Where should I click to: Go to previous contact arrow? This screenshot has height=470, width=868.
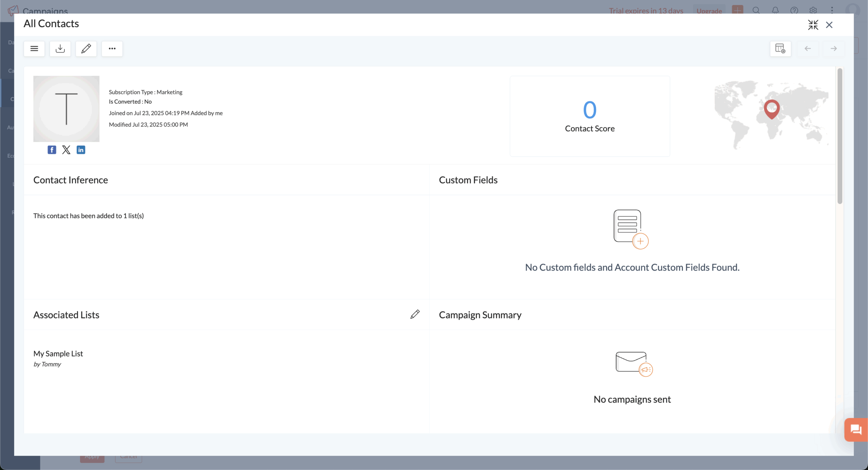(808, 48)
